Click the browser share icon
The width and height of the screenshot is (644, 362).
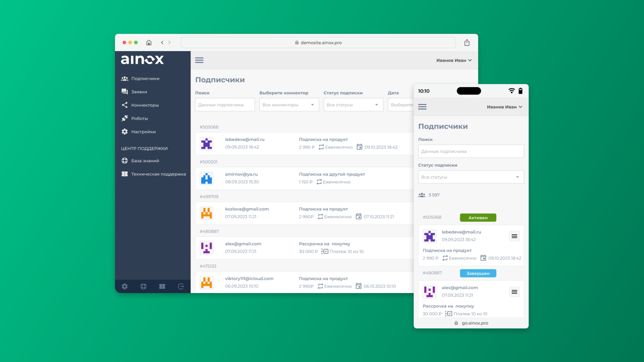467,43
